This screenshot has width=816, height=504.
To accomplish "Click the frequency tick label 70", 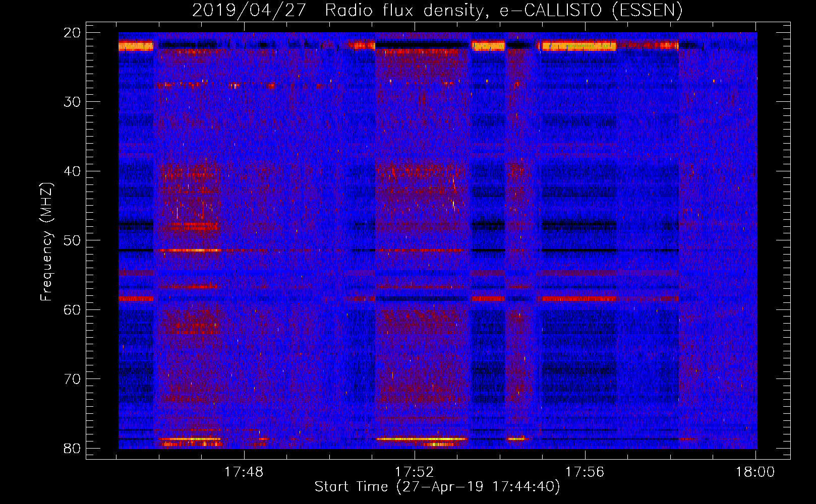I will click(73, 379).
